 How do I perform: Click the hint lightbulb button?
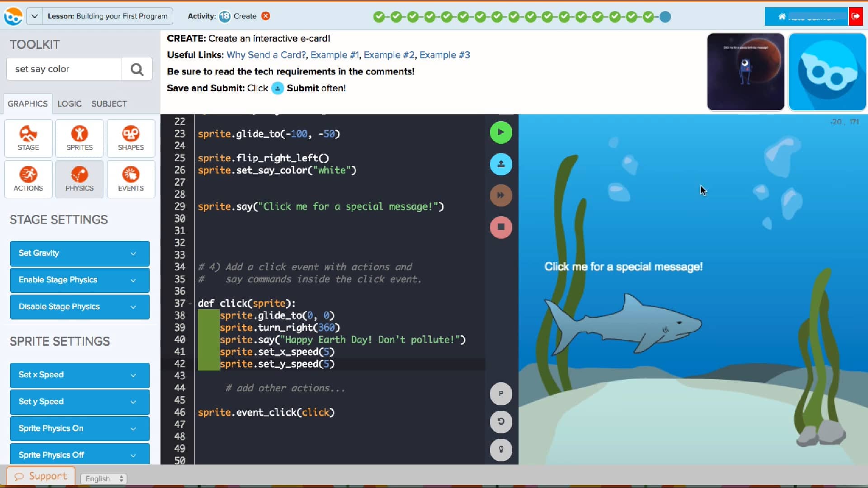click(x=501, y=450)
